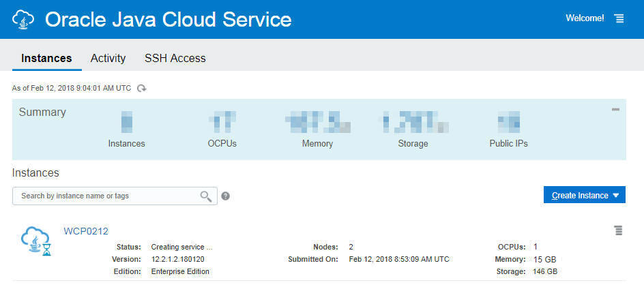
Task: Click the Welcome! text in header
Action: pos(585,18)
